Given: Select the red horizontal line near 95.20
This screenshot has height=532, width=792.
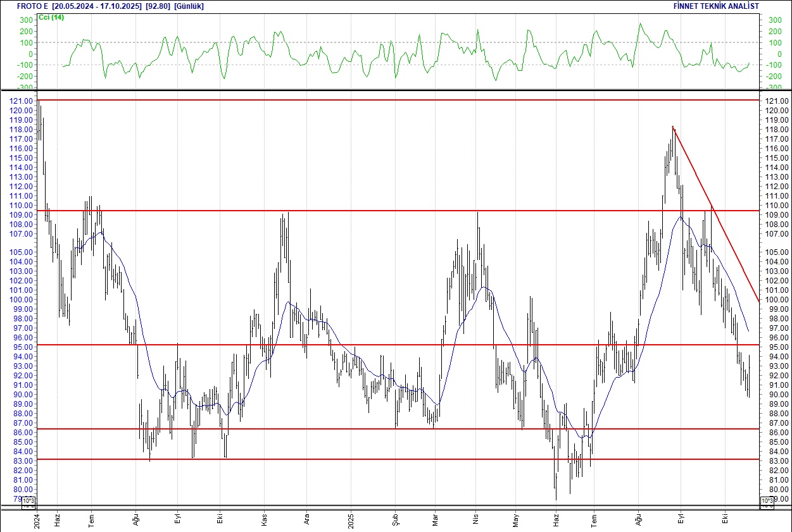Looking at the screenshot, I should point(380,345).
